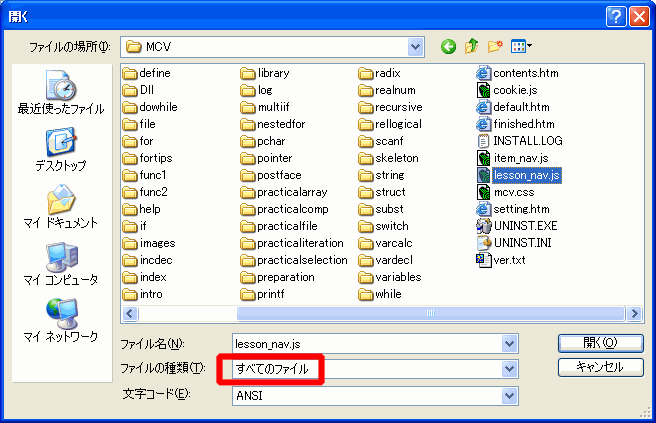Select the library folder icon
This screenshot has width=656, height=423.
point(248,74)
